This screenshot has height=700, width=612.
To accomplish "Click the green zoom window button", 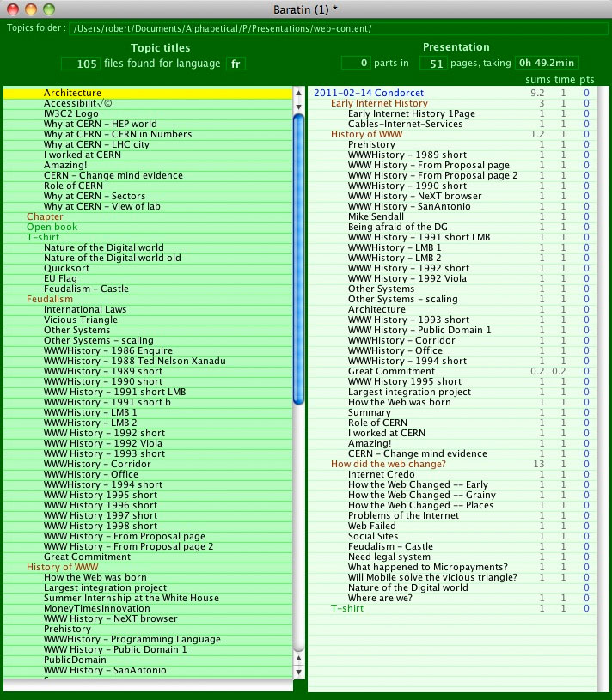I will point(49,9).
